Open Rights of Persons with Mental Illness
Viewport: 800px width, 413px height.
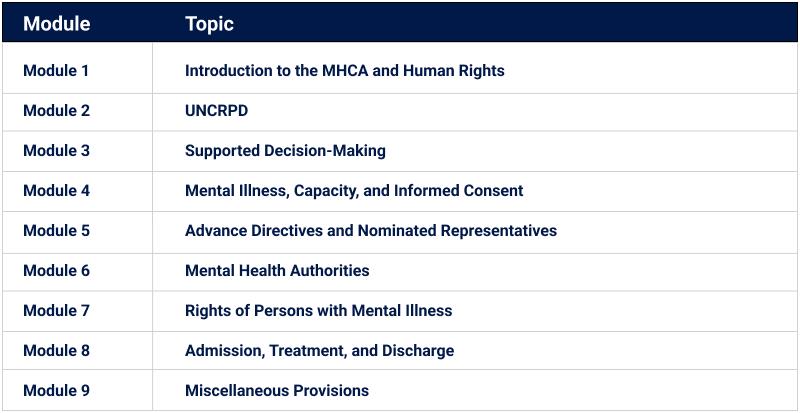[318, 311]
